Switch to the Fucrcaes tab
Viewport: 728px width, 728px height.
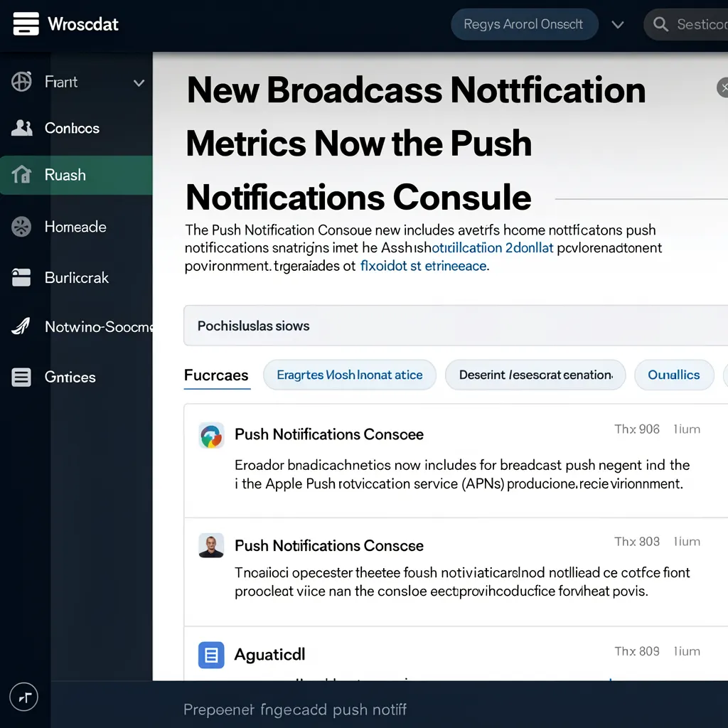click(x=216, y=375)
